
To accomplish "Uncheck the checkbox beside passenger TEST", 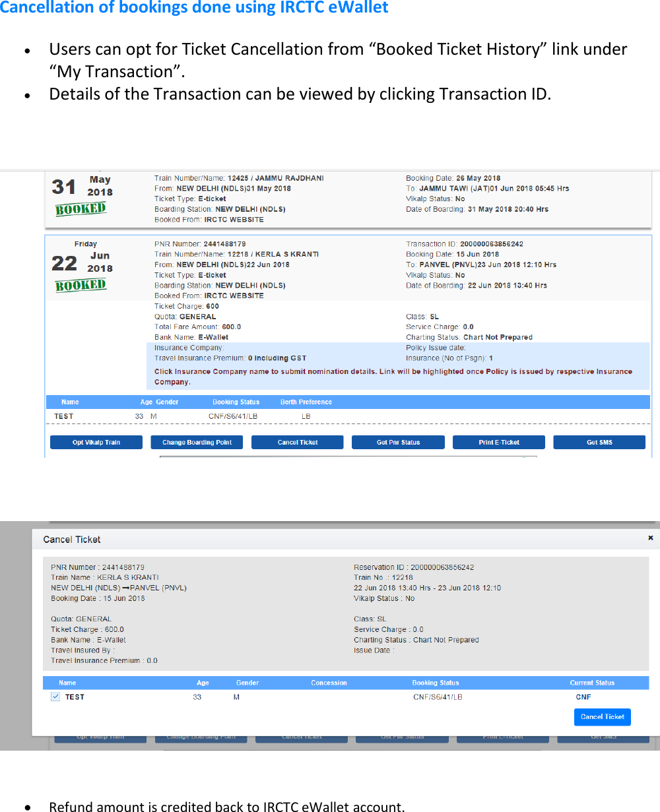I will [55, 696].
